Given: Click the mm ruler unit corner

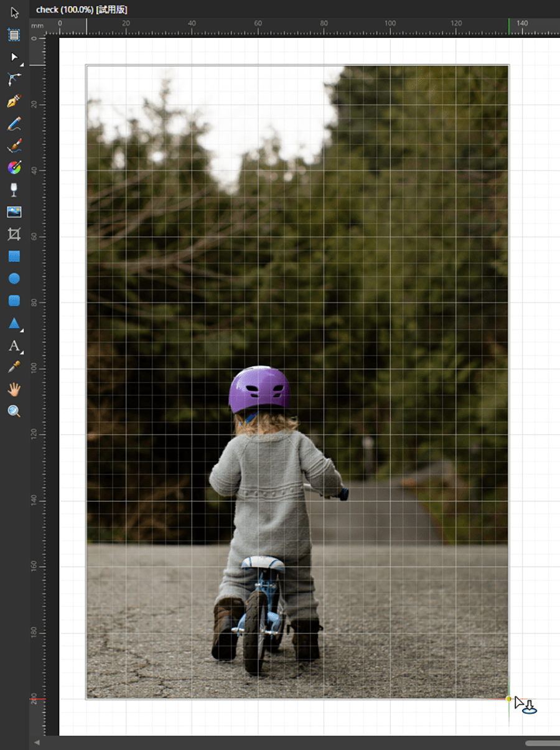Looking at the screenshot, I should click(39, 27).
